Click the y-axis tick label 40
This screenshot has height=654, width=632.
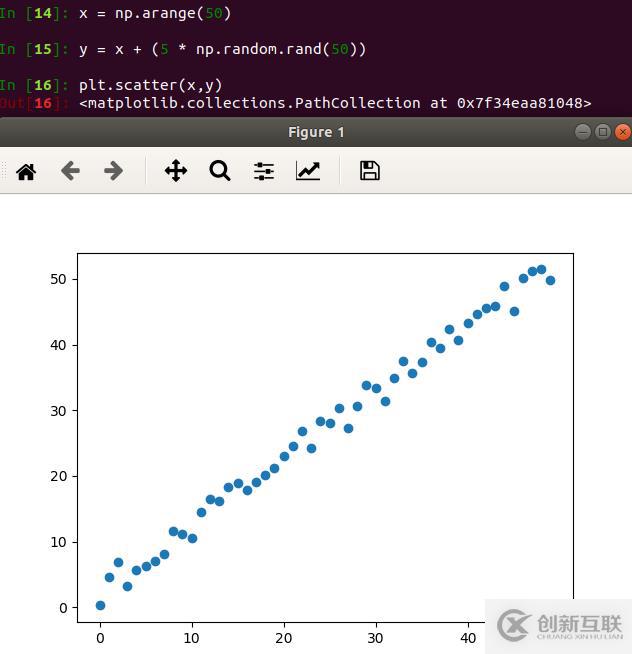click(x=58, y=345)
